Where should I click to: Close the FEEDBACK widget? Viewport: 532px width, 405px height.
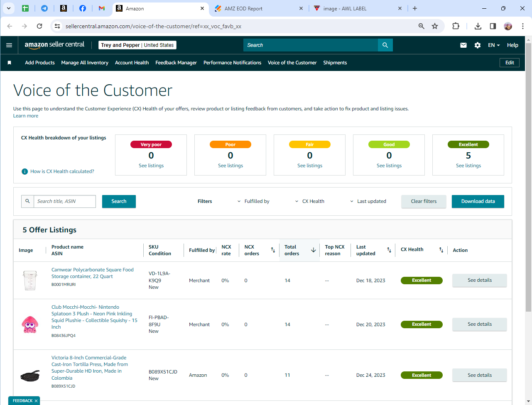36,401
